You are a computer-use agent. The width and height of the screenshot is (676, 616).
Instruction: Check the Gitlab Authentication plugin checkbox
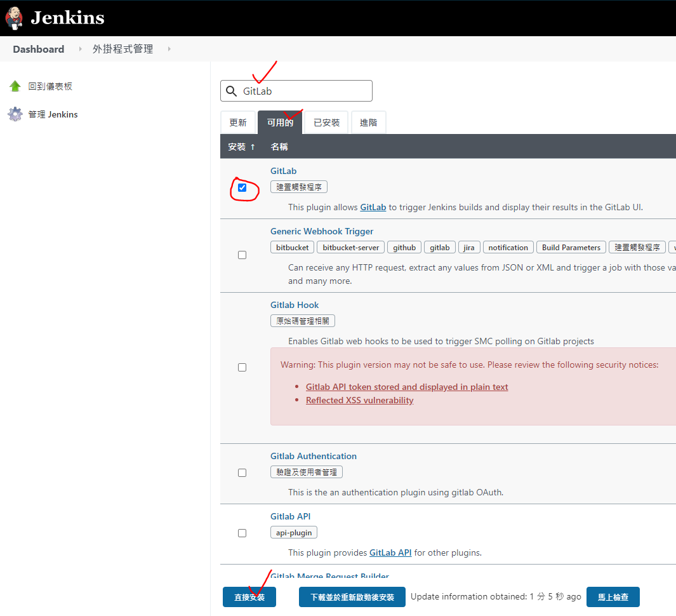(242, 472)
